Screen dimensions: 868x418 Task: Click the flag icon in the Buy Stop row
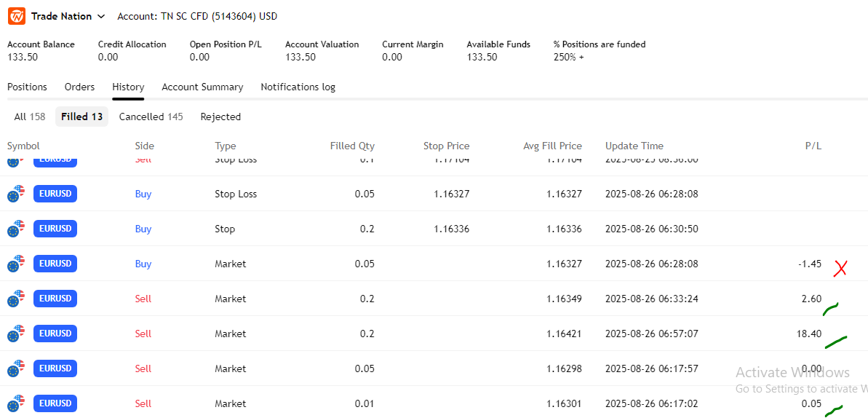tap(16, 229)
